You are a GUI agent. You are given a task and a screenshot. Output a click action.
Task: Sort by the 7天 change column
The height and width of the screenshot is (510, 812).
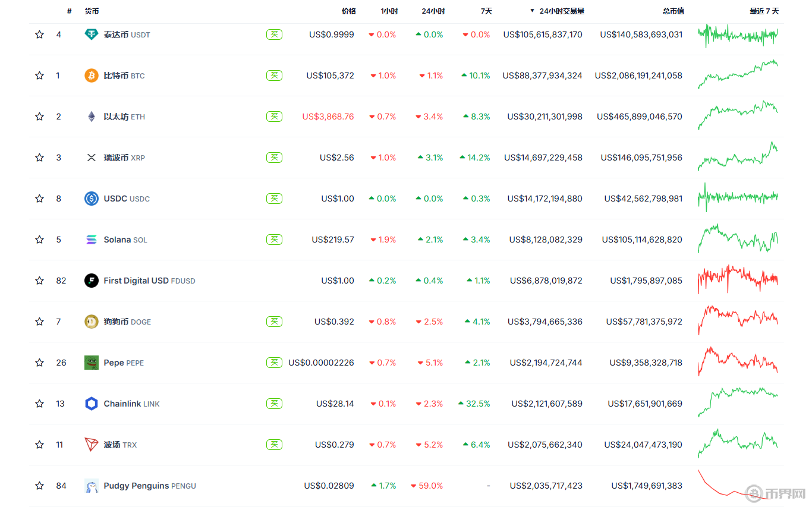point(486,11)
